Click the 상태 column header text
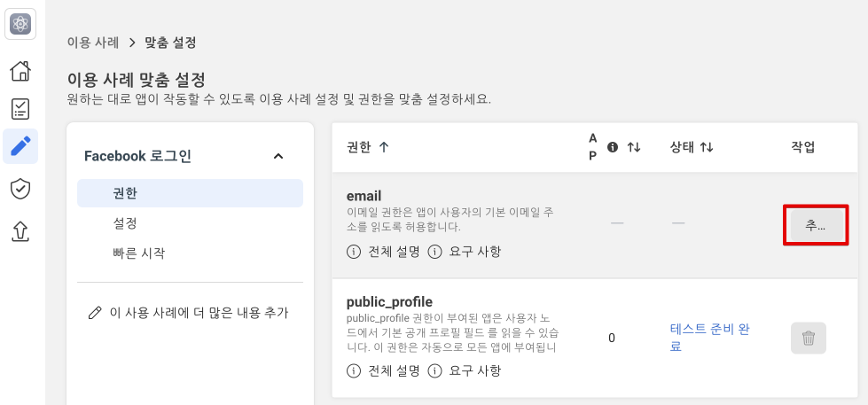This screenshot has width=868, height=405. point(682,147)
